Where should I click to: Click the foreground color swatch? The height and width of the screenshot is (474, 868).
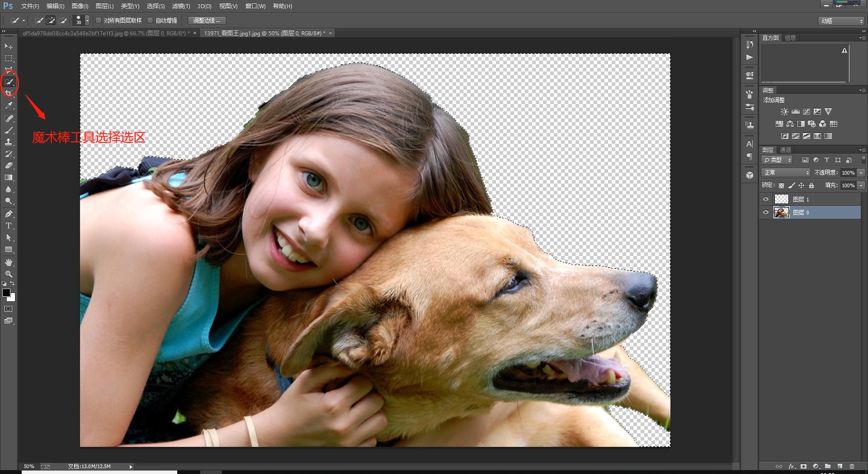coord(6,293)
